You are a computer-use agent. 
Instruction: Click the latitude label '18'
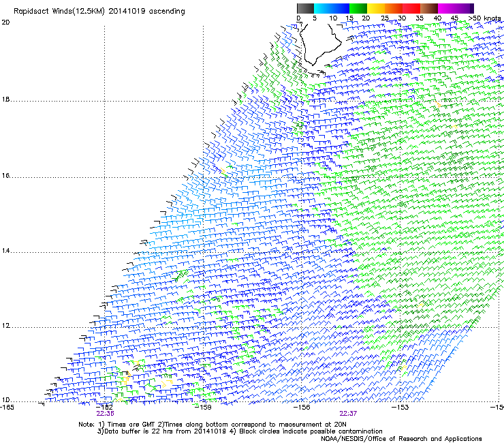(5, 100)
